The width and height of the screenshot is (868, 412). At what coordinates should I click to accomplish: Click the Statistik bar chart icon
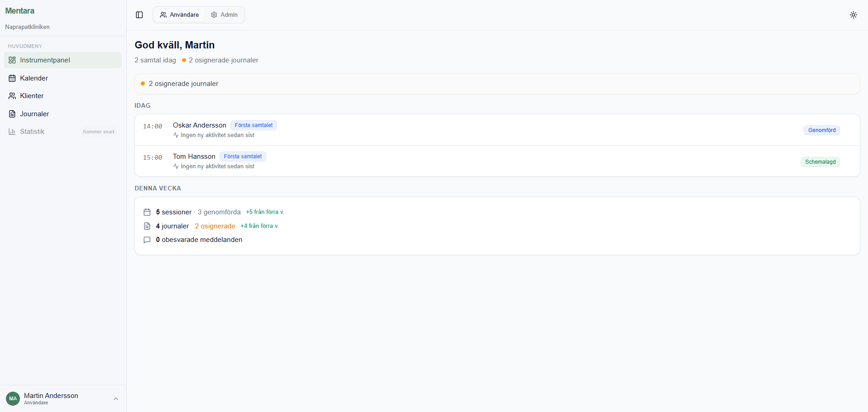(x=12, y=132)
